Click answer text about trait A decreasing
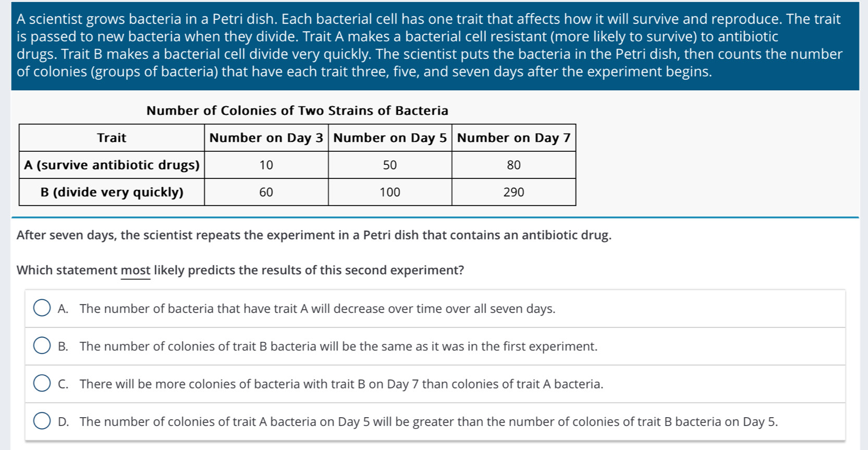The width and height of the screenshot is (868, 450). tap(317, 309)
